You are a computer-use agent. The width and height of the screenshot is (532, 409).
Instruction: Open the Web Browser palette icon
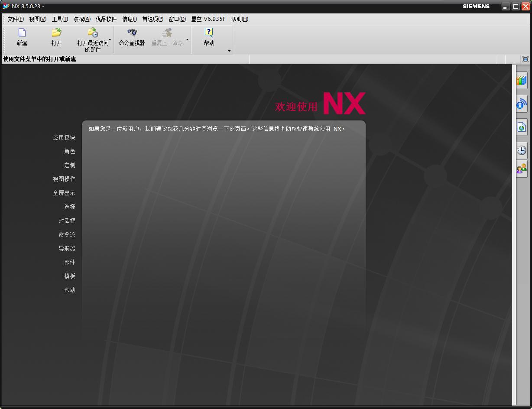pos(522,127)
